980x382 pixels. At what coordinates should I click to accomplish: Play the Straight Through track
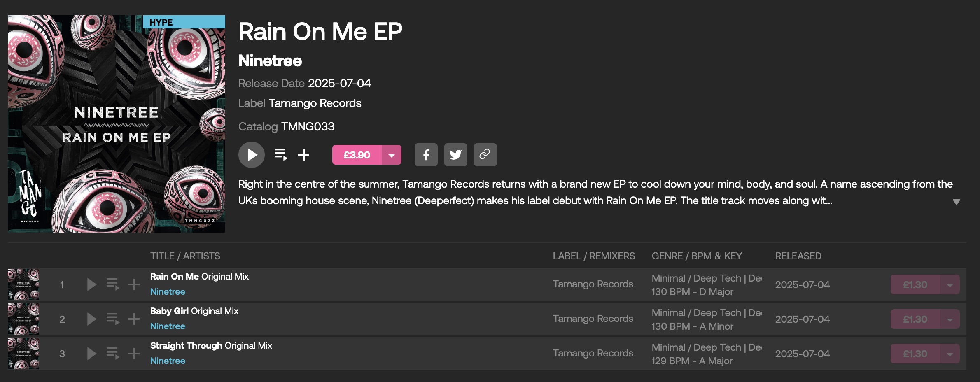click(91, 354)
